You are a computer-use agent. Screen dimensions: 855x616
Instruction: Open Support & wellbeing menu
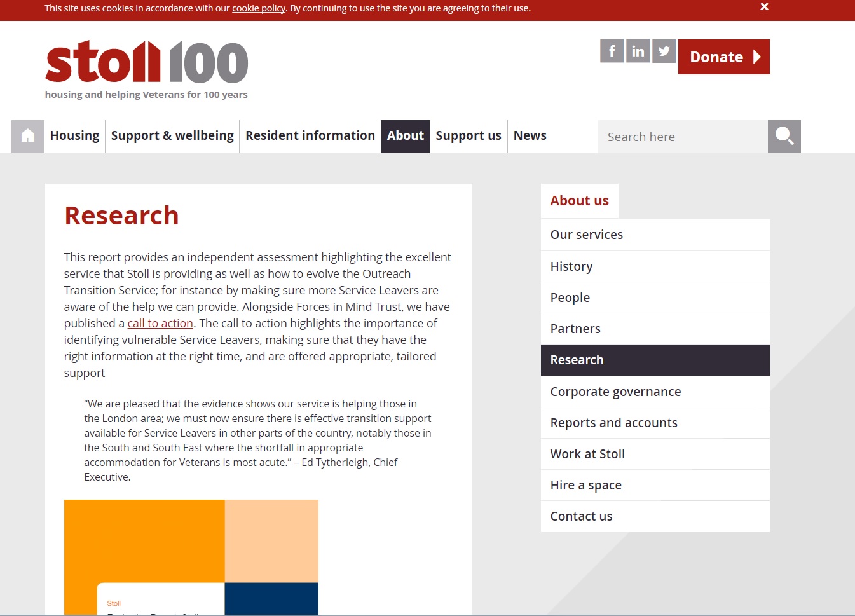172,136
